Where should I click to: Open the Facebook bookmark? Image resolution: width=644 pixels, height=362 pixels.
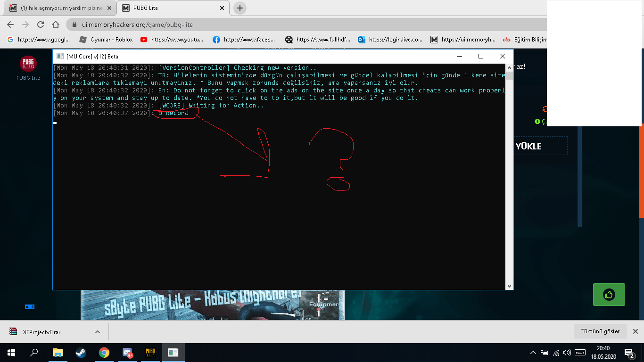[x=244, y=40]
